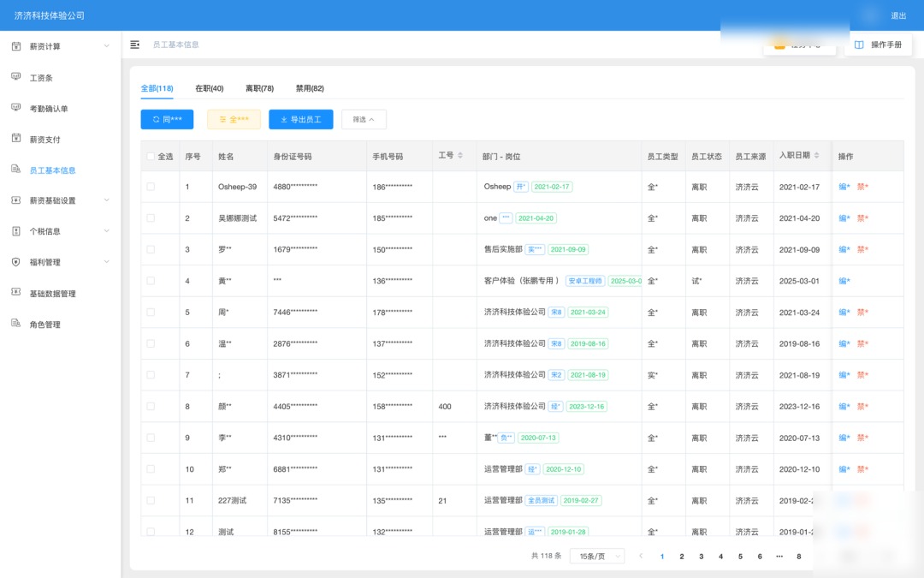Click the 全员测试 position tag

(541, 500)
